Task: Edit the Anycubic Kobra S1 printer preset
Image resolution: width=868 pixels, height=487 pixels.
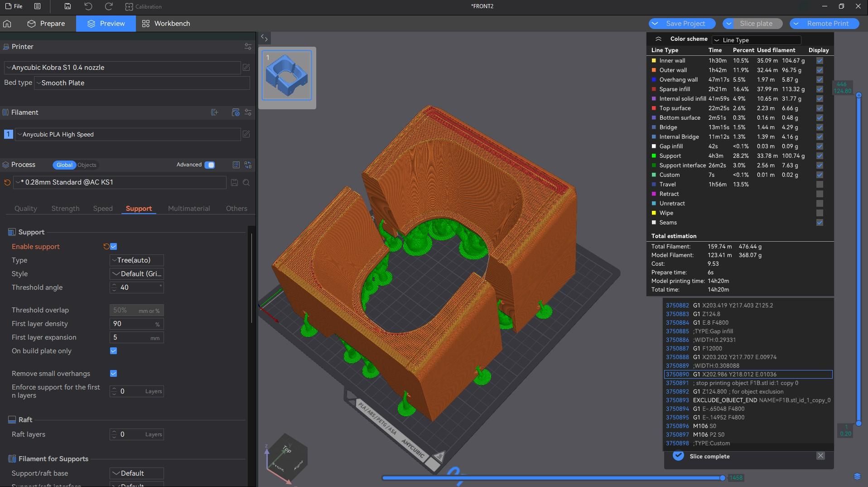Action: [x=246, y=68]
